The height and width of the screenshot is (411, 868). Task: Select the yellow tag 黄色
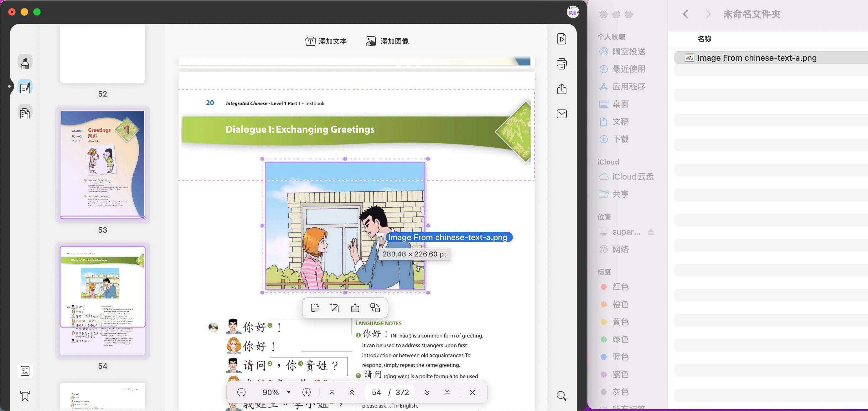(615, 322)
